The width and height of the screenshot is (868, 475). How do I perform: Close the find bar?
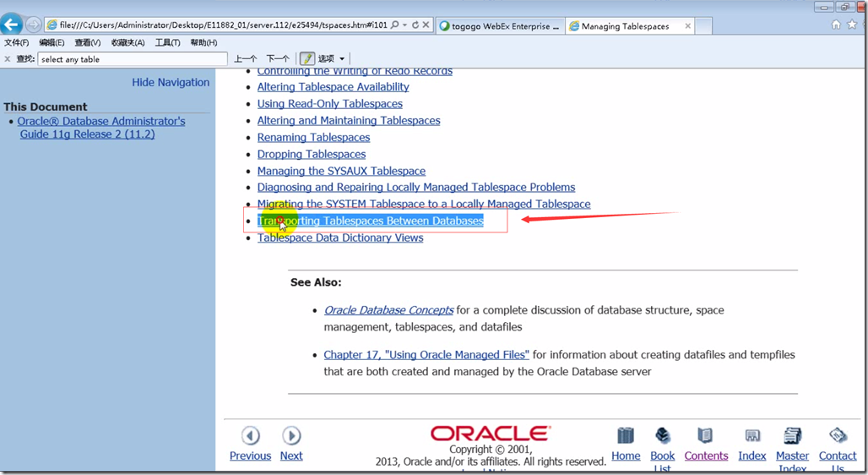click(8, 59)
